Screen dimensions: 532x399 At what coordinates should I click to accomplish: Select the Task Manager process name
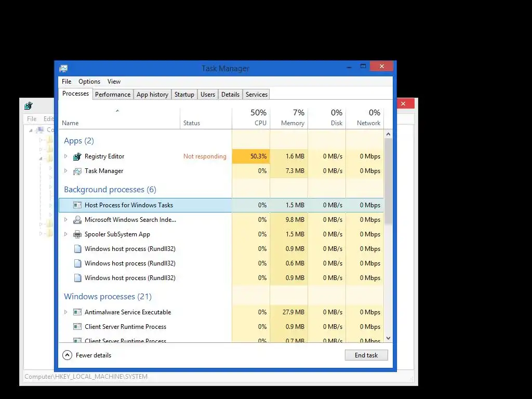click(104, 171)
